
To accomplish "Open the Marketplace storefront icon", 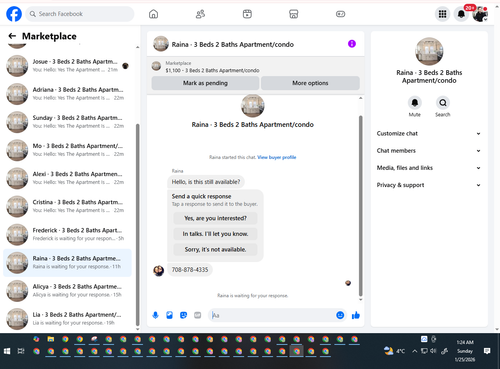I will pyautogui.click(x=294, y=14).
